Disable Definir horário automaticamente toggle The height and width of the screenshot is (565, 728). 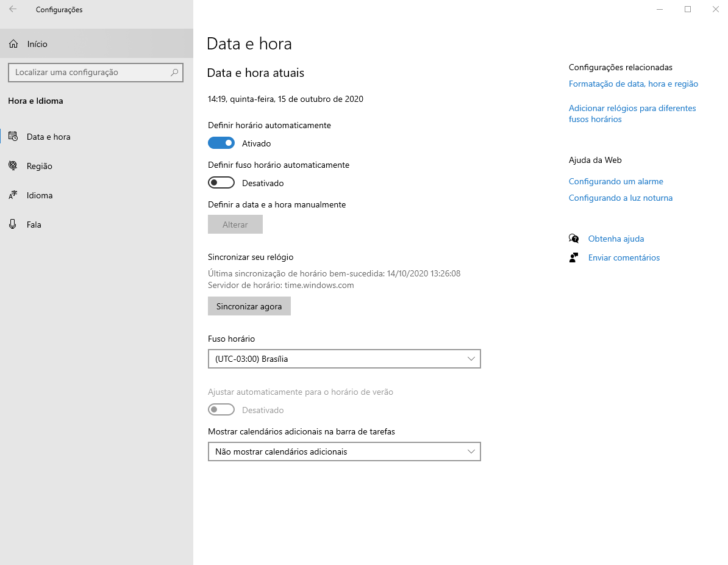(x=221, y=143)
